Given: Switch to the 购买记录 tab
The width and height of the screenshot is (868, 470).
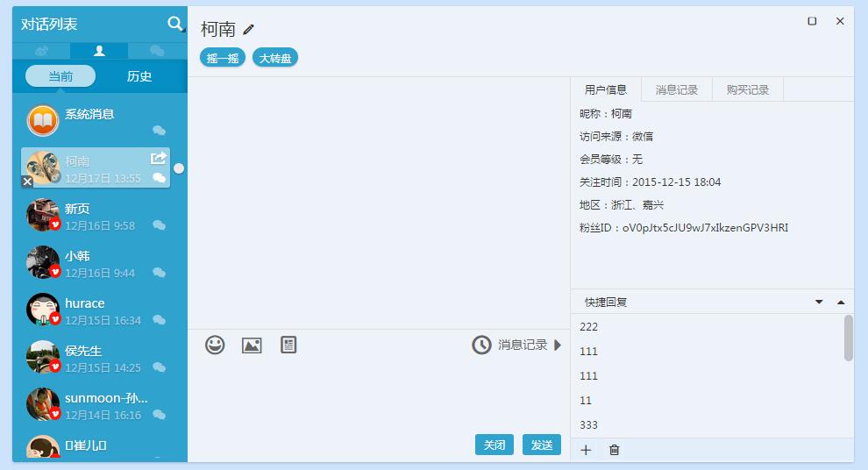Looking at the screenshot, I should (x=747, y=89).
